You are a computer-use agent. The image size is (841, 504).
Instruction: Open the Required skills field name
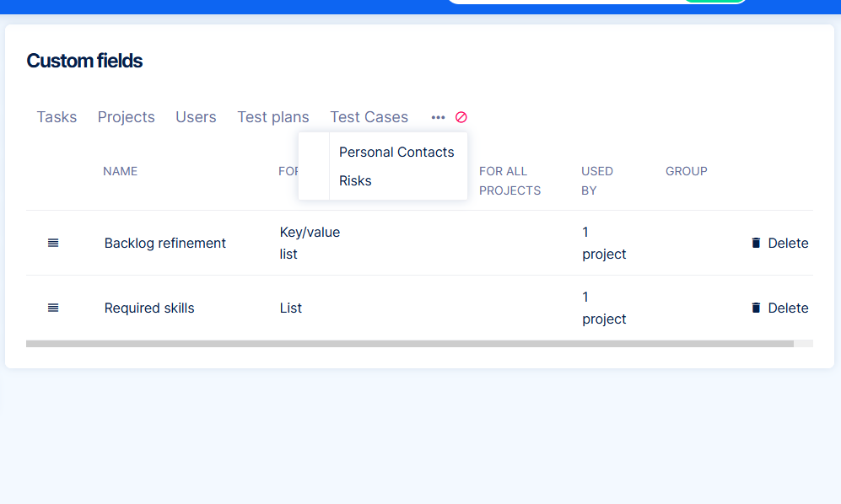(149, 308)
